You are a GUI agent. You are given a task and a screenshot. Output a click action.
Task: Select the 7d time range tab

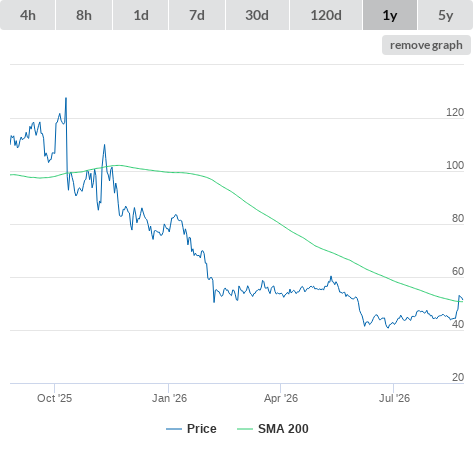click(197, 15)
